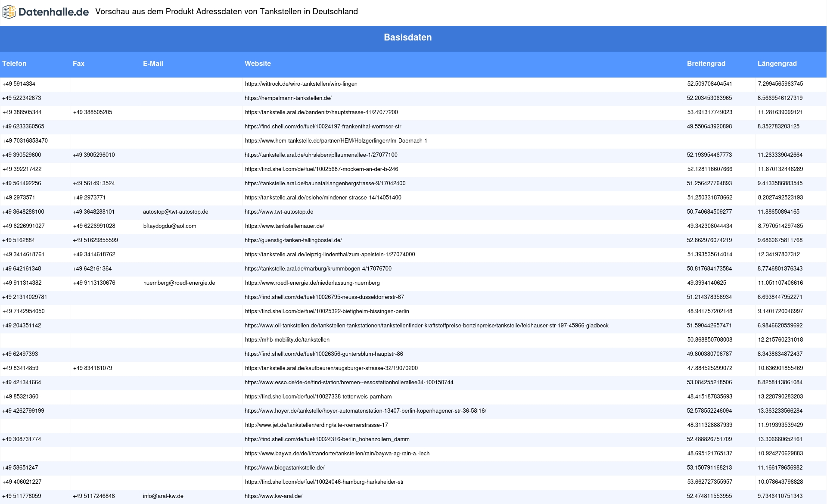Open the mhb-mobility.de/tankstellen link

287,340
